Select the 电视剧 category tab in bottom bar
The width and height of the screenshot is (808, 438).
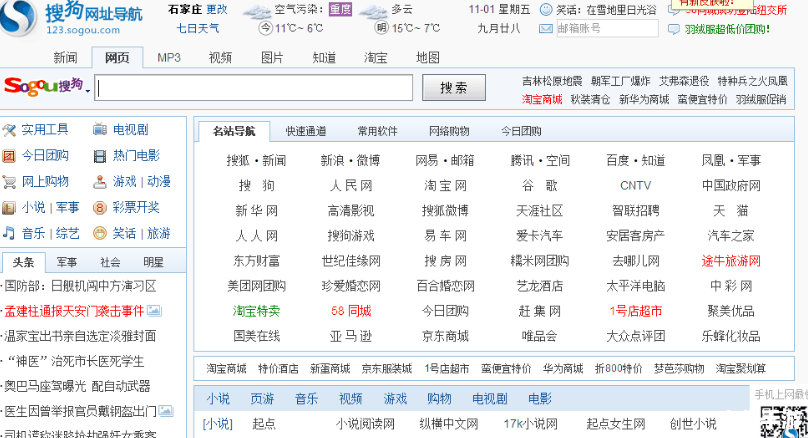click(x=490, y=399)
